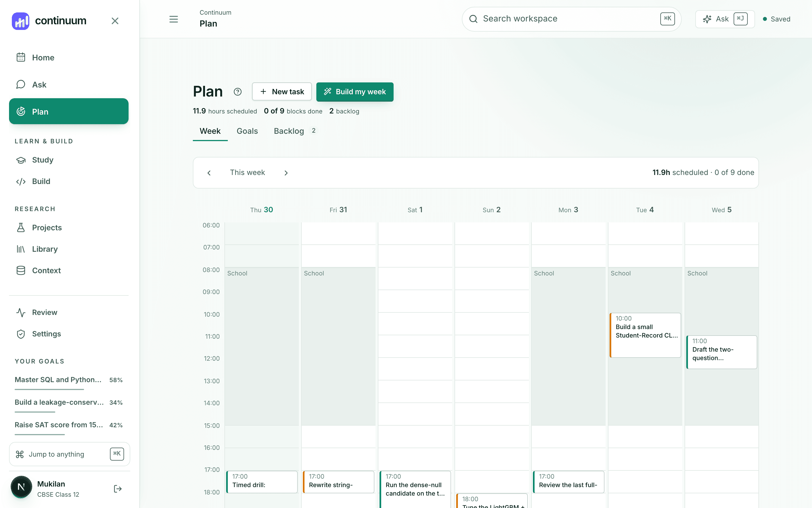
Task: Click the Settings shield icon
Action: tap(21, 334)
